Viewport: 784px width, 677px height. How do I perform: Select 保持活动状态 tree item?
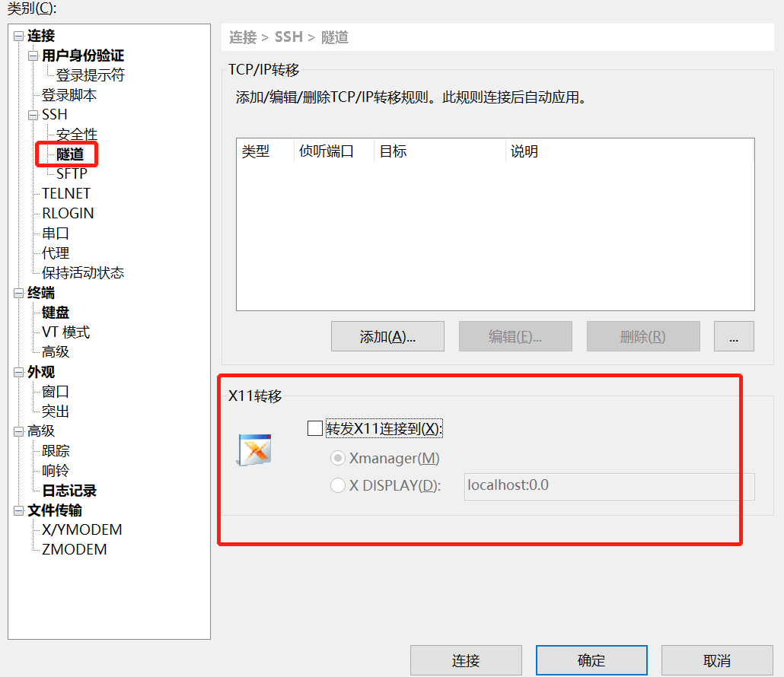tap(83, 273)
